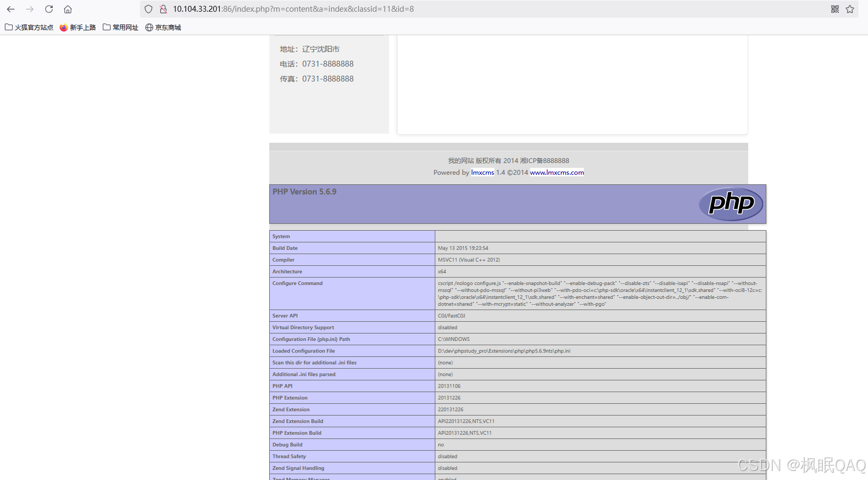Open the QR-code extension icon
The width and height of the screenshot is (868, 480).
(x=834, y=9)
